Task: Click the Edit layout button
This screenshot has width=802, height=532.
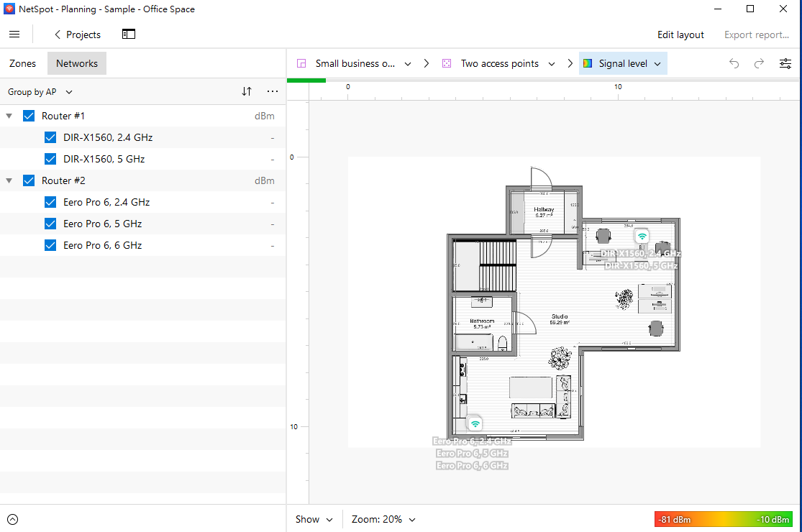Action: (x=680, y=35)
